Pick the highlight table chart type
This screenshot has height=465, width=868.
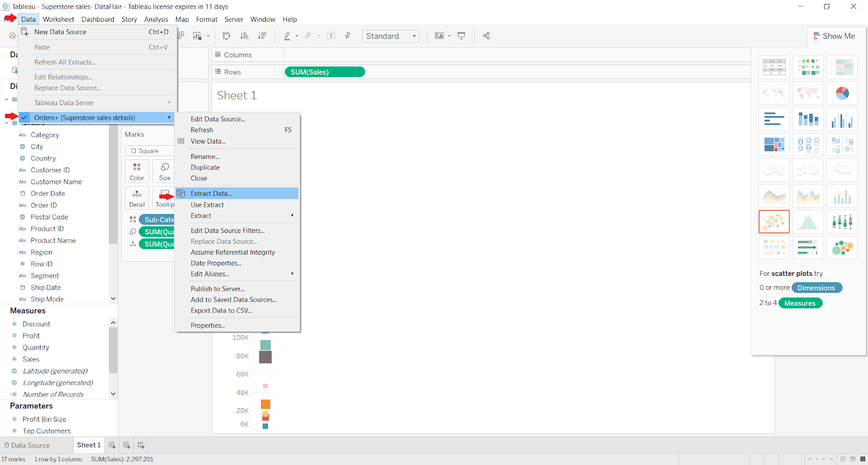843,67
